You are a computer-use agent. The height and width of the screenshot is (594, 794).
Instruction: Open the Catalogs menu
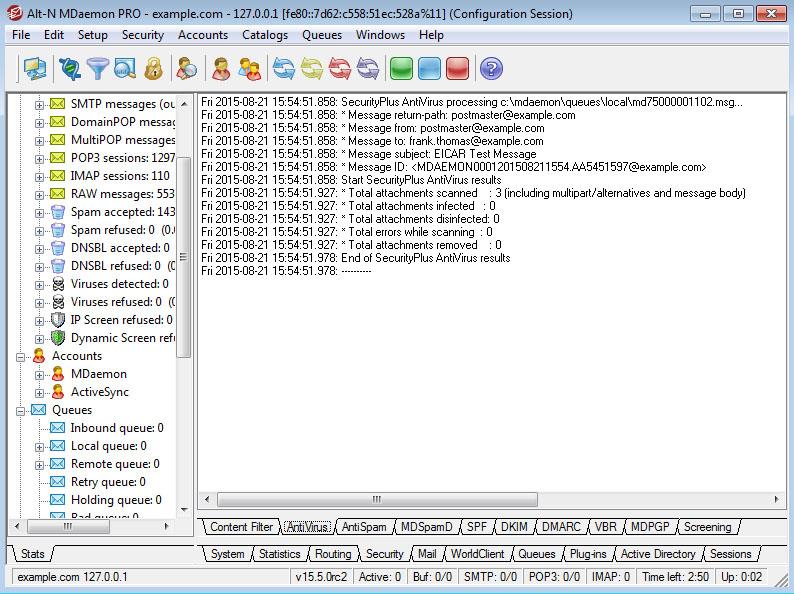point(265,35)
